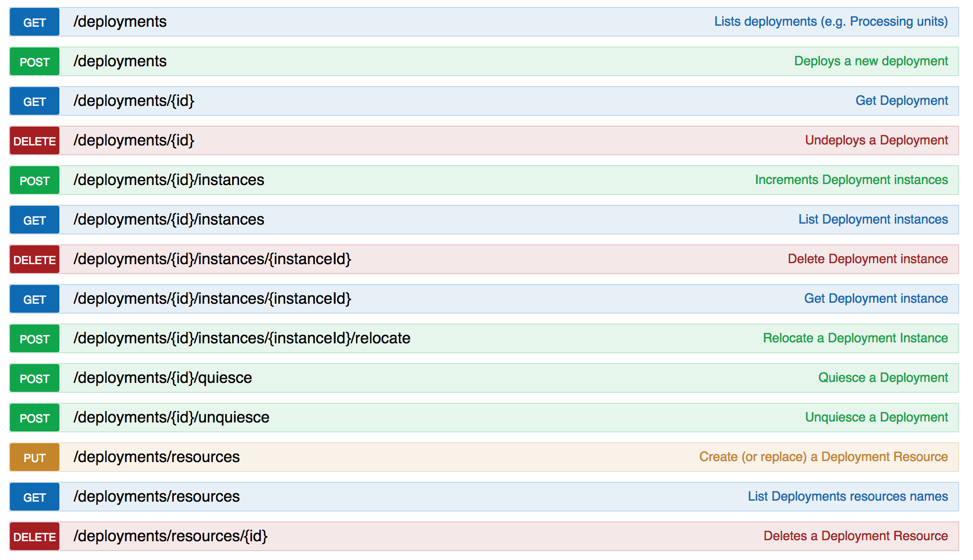Open /deployments/resources path in PUT row
This screenshot has width=973, height=560.
pos(156,457)
